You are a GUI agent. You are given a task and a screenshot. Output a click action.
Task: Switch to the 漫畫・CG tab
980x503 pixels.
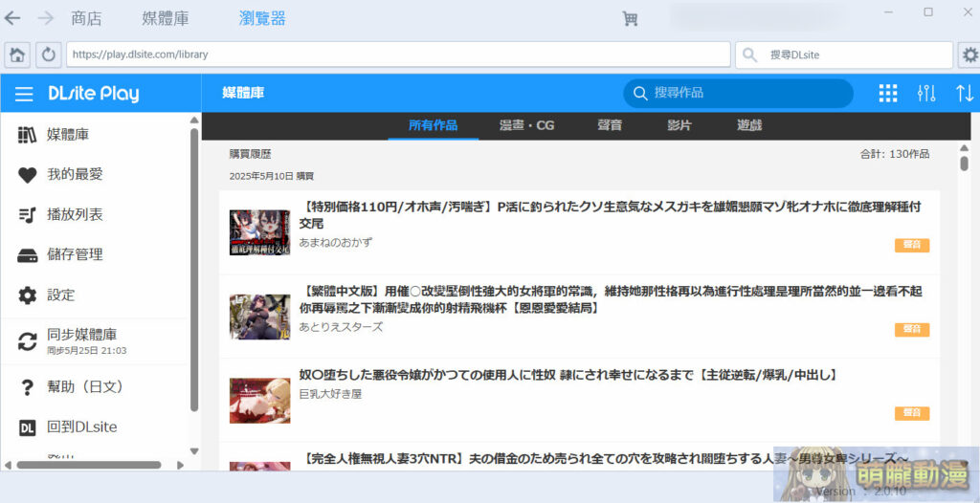(527, 125)
